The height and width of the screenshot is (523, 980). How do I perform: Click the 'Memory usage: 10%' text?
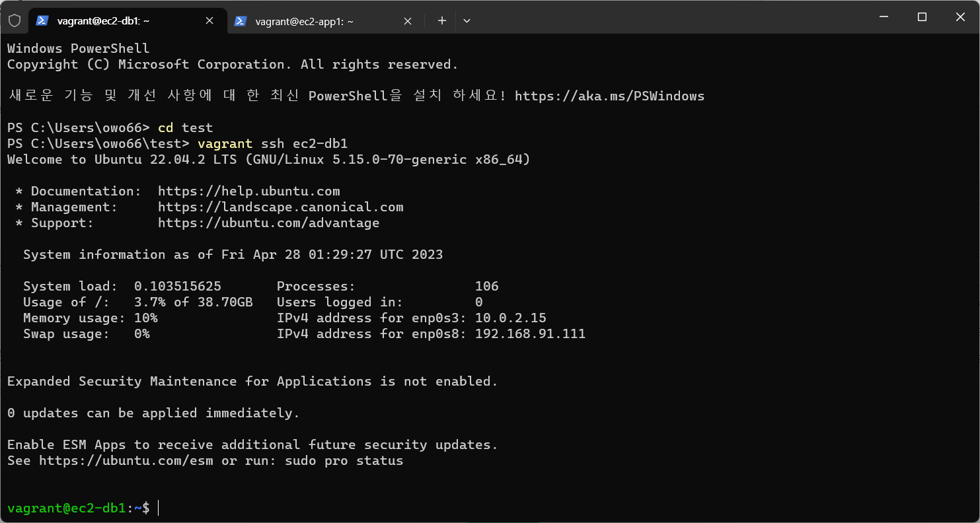tap(91, 318)
